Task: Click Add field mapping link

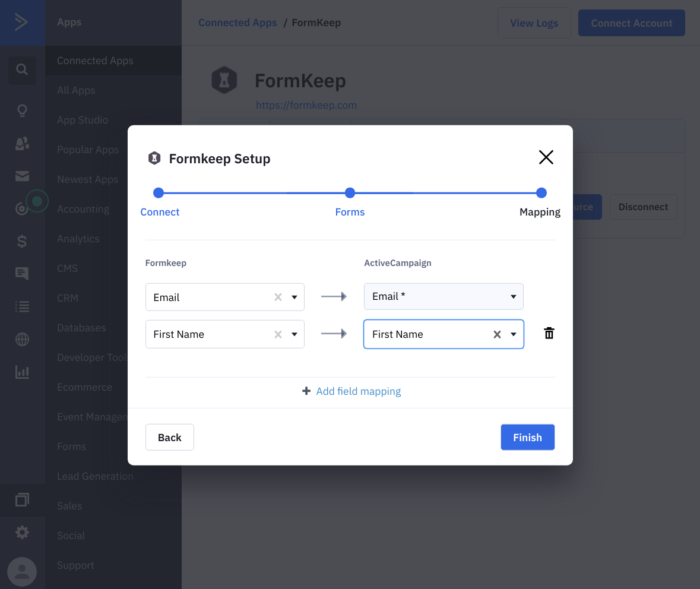Action: (x=359, y=391)
